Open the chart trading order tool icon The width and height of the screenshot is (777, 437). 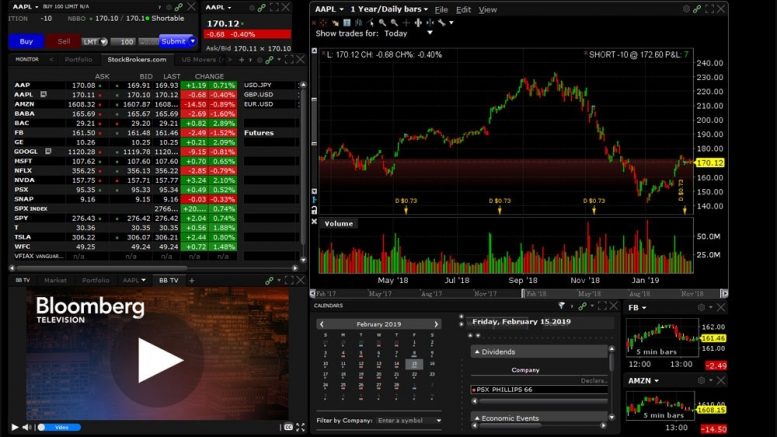(x=335, y=23)
